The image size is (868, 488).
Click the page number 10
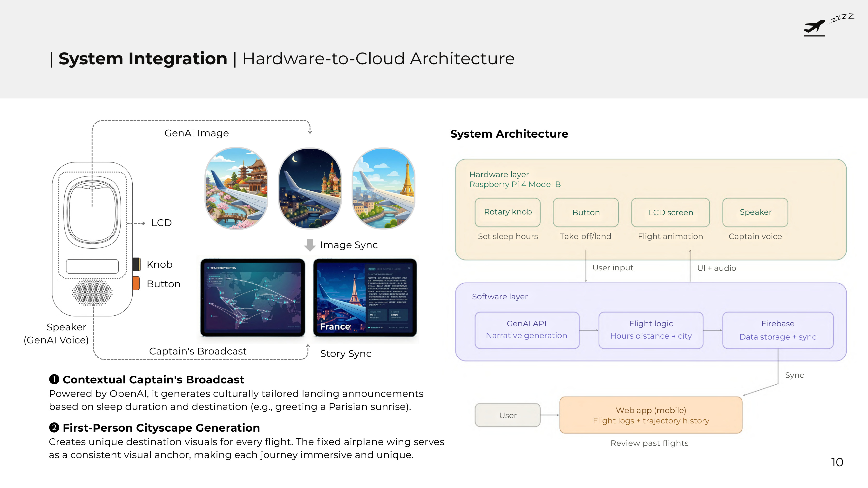click(x=837, y=462)
